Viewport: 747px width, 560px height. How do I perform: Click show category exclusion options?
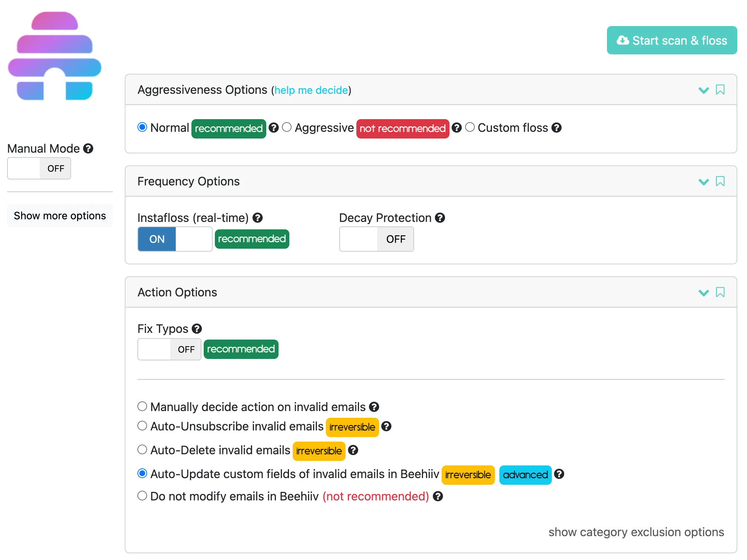(x=636, y=532)
